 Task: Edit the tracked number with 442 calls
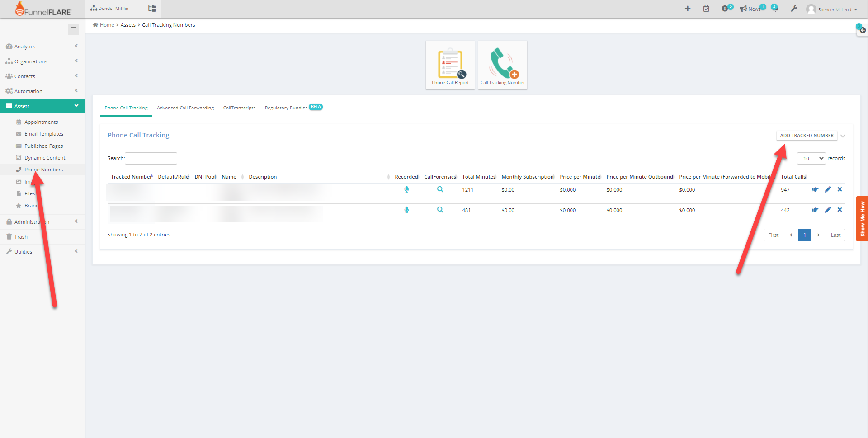828,210
